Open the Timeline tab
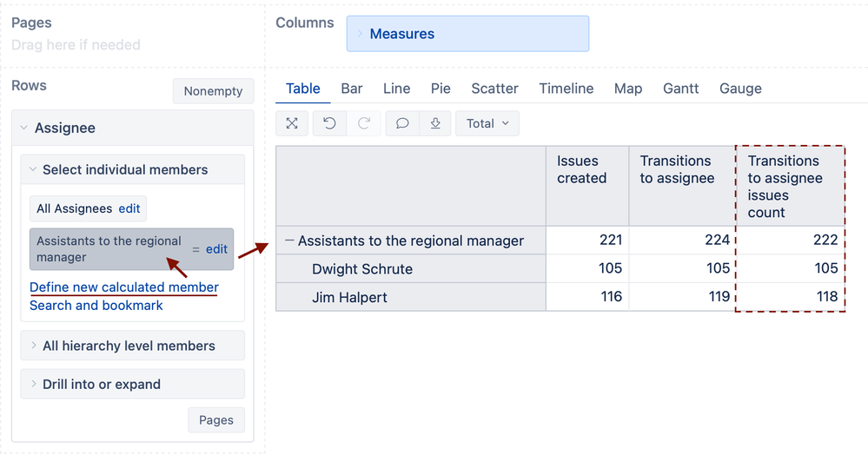This screenshot has width=868, height=468. (x=567, y=89)
